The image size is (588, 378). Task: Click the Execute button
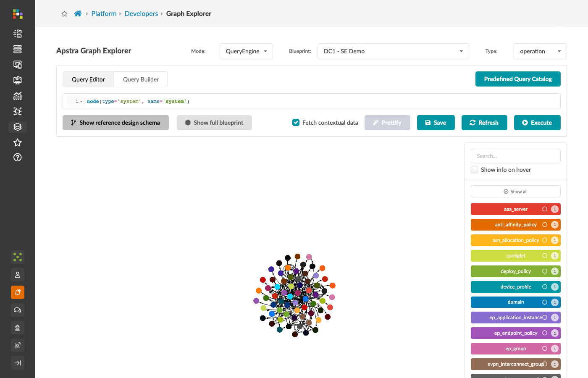pyautogui.click(x=537, y=123)
